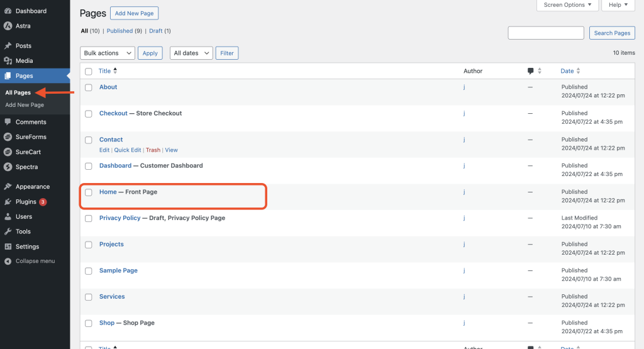The height and width of the screenshot is (349, 644).
Task: Click the Pages icon in sidebar
Action: point(8,76)
